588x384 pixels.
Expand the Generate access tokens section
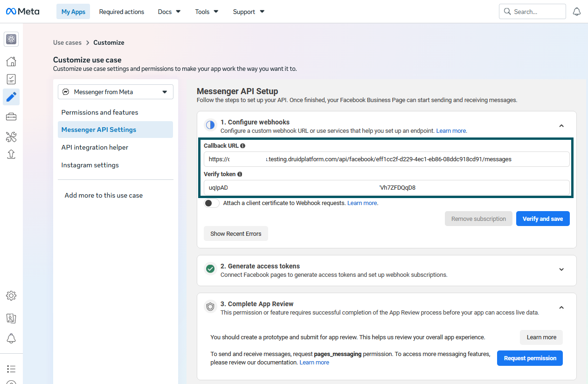tap(561, 269)
